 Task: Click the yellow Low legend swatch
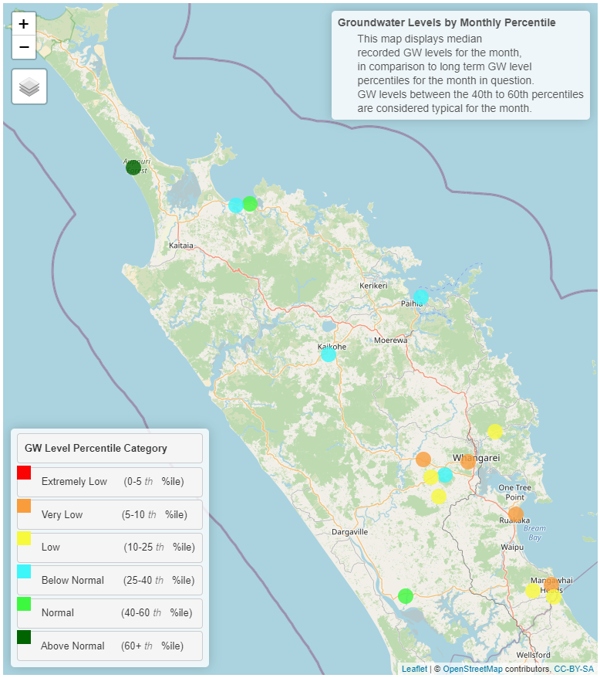coord(24,538)
